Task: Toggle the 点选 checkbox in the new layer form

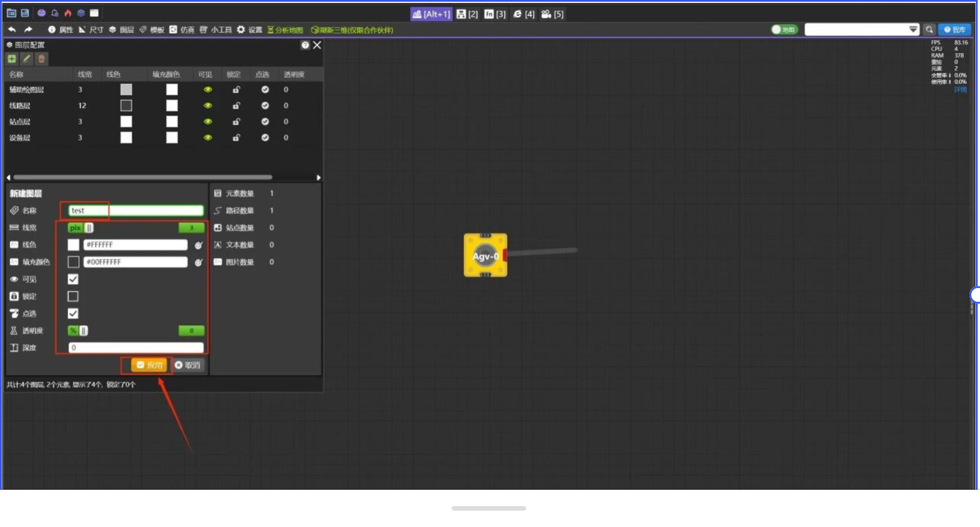Action: coord(73,314)
